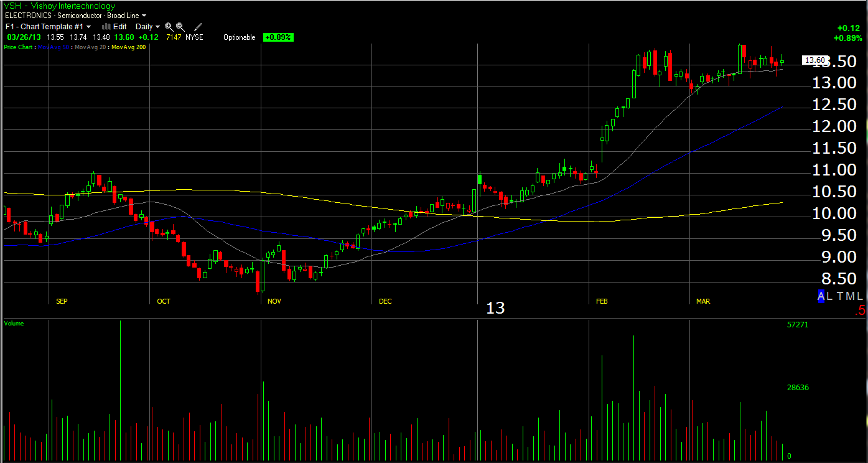Open the pencil drawing tools icon
Image resolution: width=868 pixels, height=463 pixels.
click(198, 27)
